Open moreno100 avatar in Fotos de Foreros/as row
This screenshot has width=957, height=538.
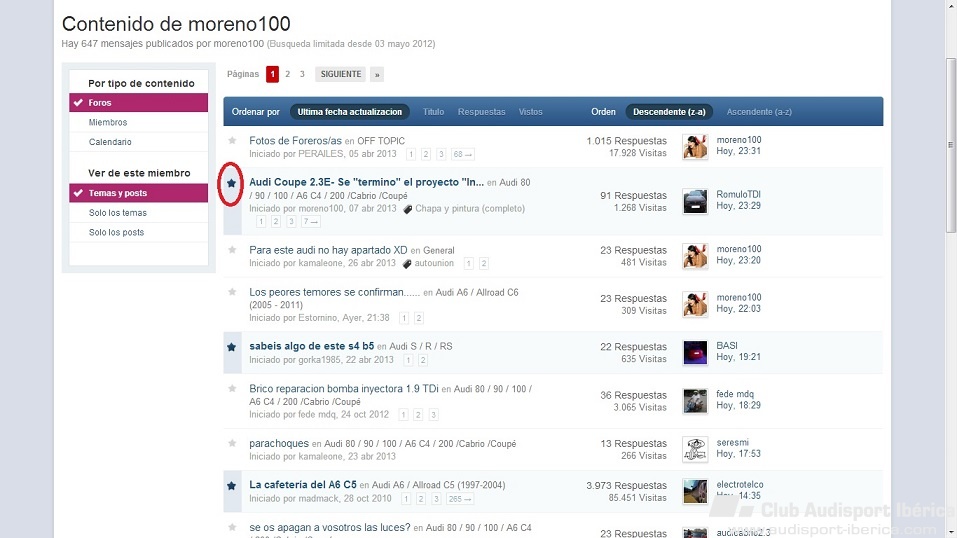pos(695,147)
